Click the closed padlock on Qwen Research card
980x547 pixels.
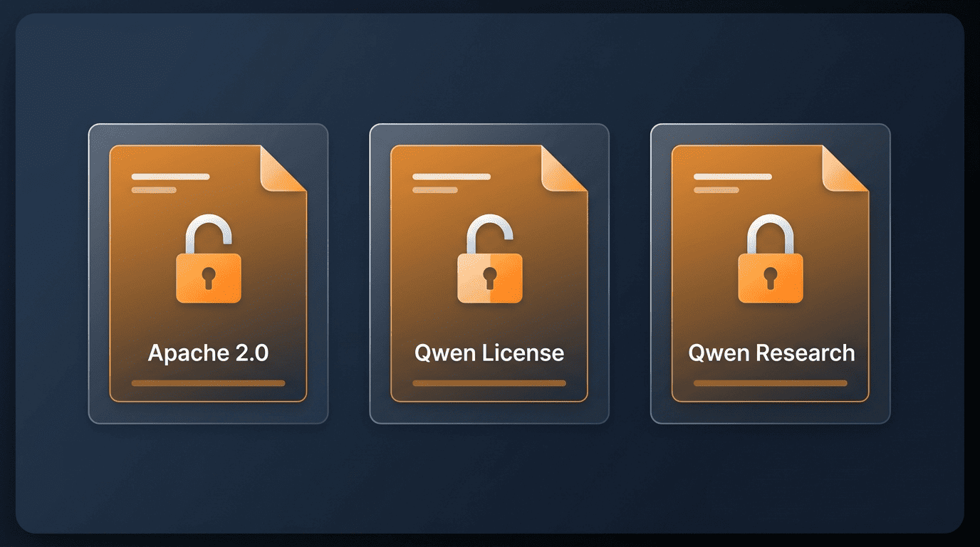[771, 259]
